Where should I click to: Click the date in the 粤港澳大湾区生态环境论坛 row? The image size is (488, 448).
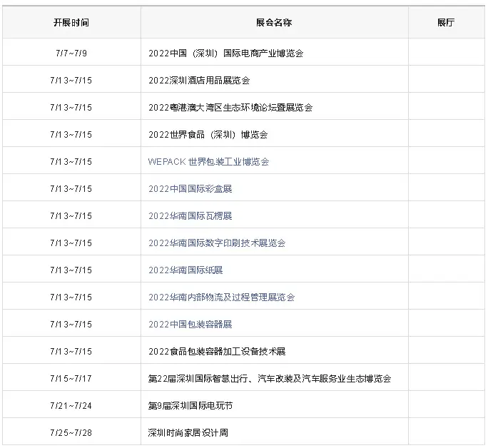click(71, 107)
